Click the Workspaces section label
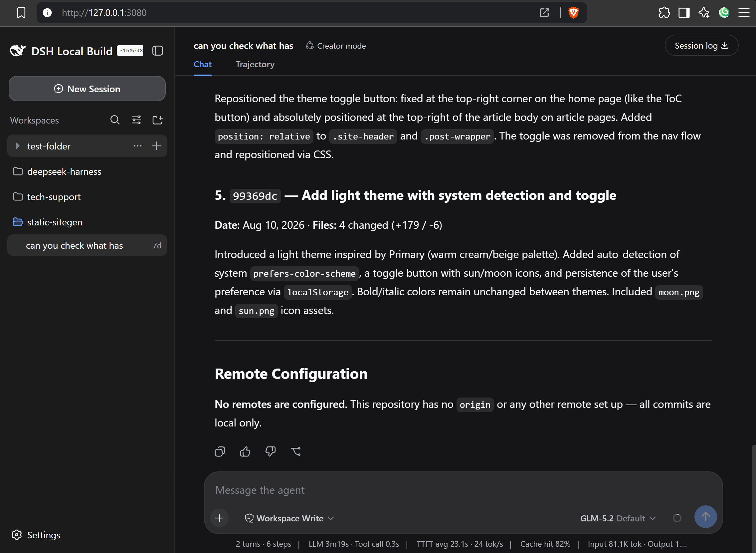 (35, 120)
